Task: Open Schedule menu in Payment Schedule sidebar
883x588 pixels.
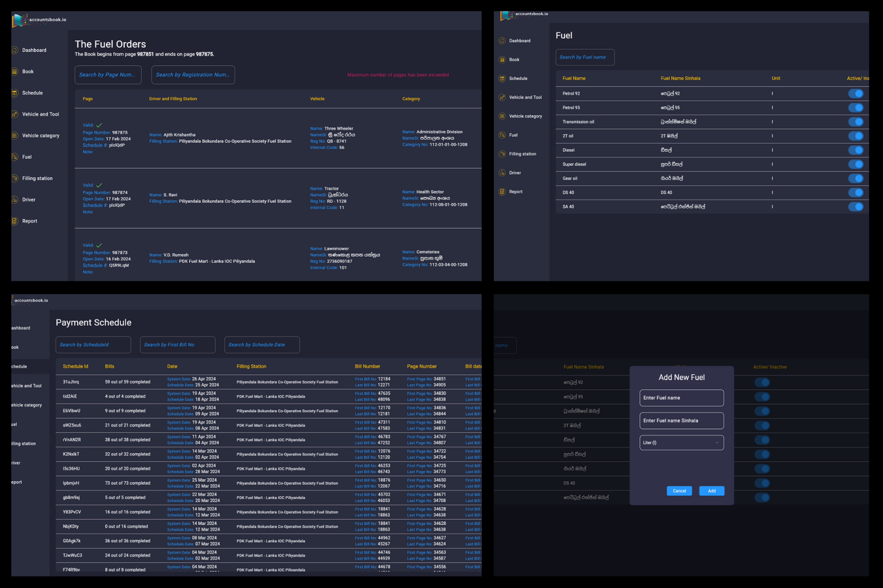Action: click(x=30, y=366)
